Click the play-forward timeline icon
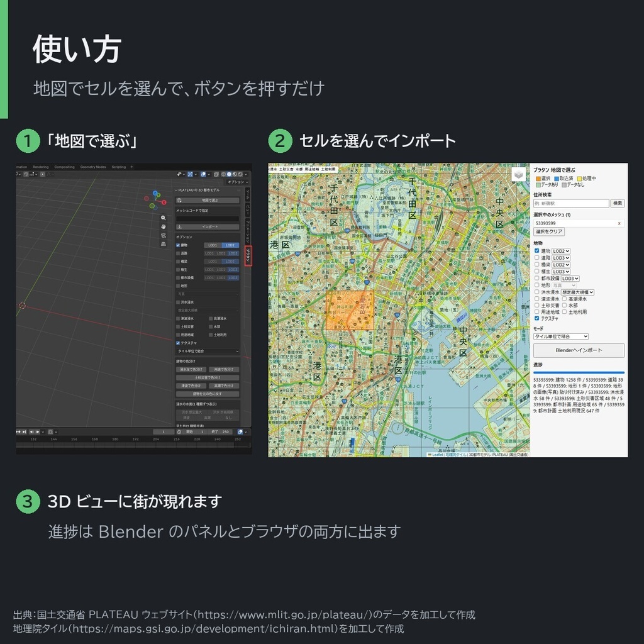Screen dimensions: 644x644 pos(37,431)
